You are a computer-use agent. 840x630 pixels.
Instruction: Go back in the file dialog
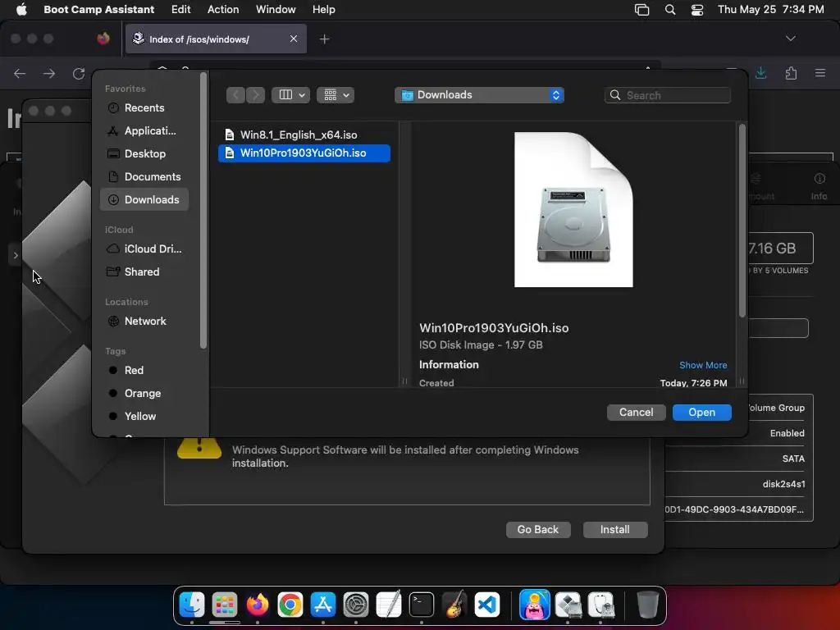(235, 95)
